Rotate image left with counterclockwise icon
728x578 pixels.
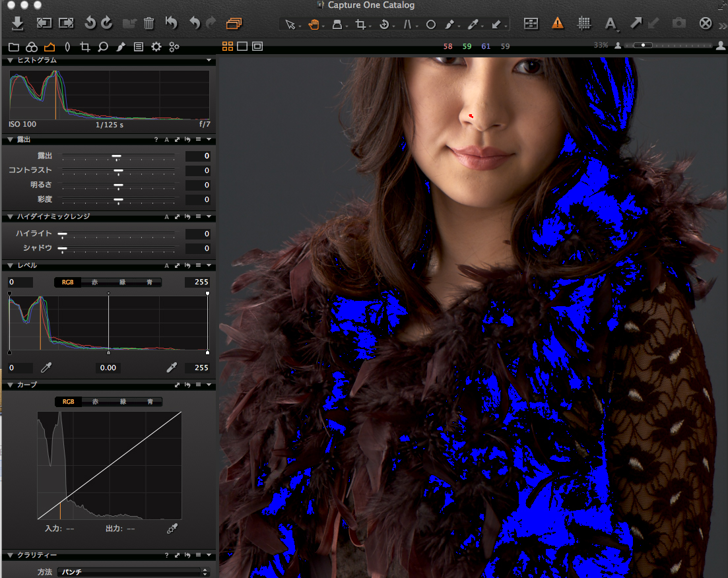(90, 24)
